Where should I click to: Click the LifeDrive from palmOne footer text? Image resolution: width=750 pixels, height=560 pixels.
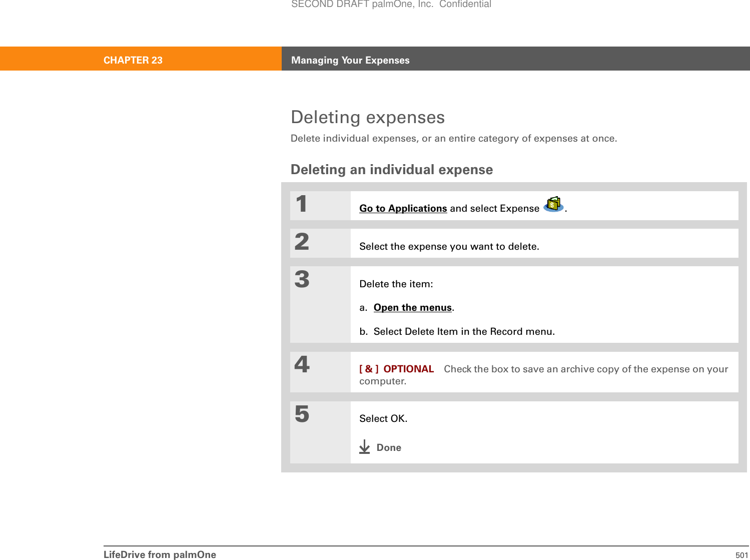pyautogui.click(x=160, y=554)
